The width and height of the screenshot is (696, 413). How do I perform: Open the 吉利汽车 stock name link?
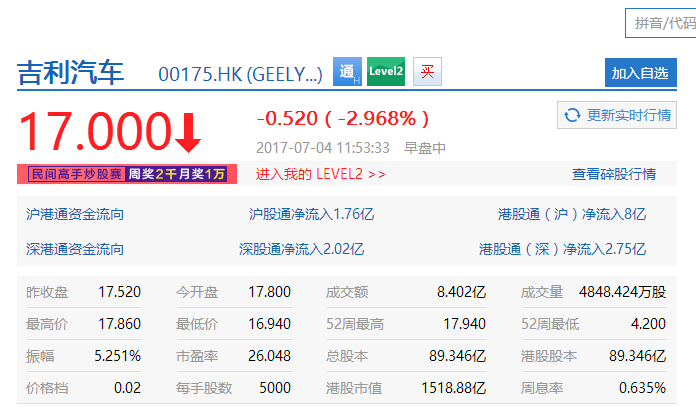[x=71, y=73]
